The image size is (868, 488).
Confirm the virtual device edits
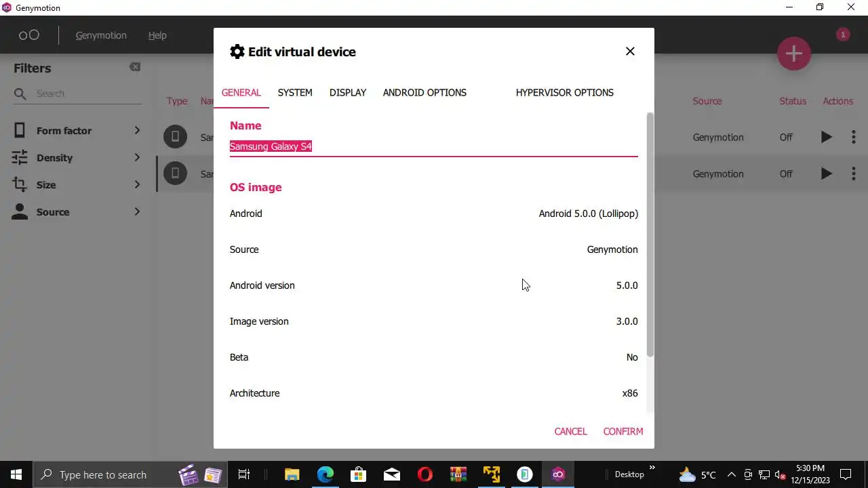click(623, 431)
